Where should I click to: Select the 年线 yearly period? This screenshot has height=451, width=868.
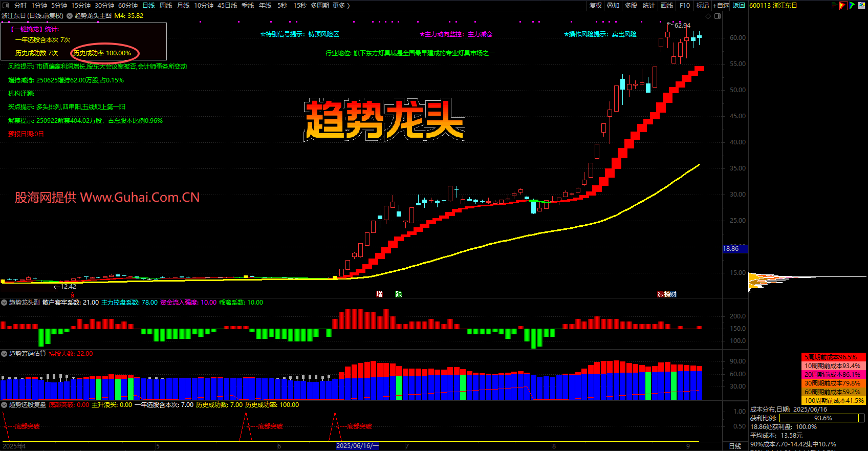click(265, 5)
